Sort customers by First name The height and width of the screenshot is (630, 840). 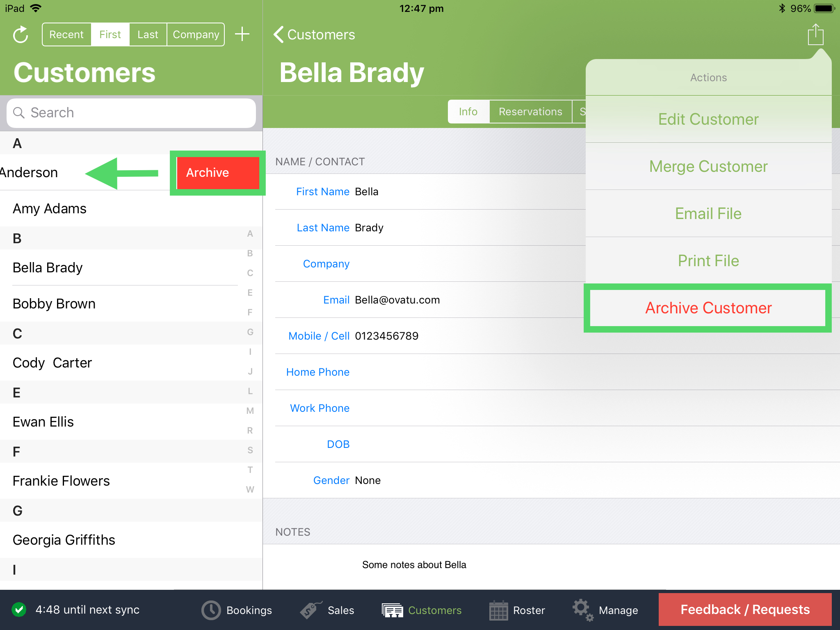click(110, 34)
